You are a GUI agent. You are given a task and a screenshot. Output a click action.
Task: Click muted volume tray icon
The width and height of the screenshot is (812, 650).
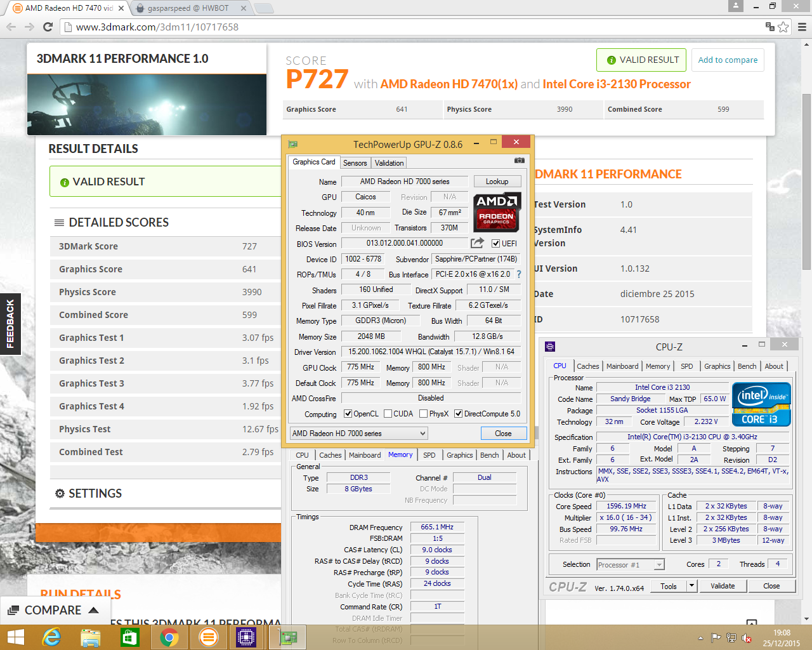click(747, 638)
